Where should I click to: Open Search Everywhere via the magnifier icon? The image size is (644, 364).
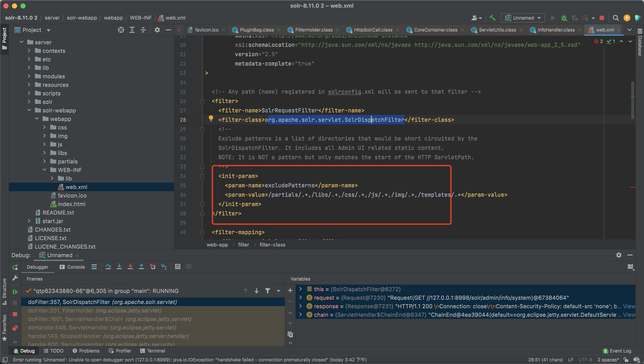615,18
